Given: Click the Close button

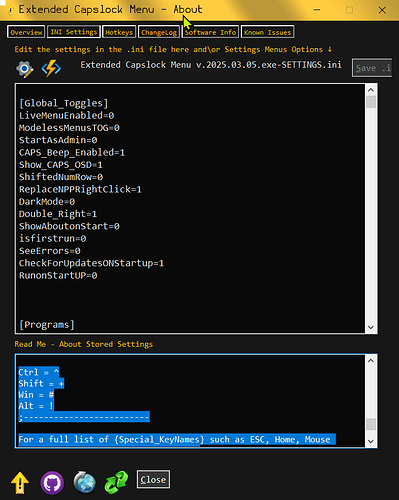Looking at the screenshot, I should coord(153,480).
